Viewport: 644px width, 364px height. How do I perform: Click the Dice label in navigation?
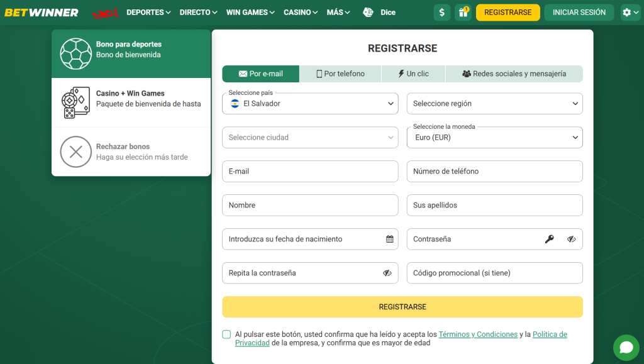[387, 13]
